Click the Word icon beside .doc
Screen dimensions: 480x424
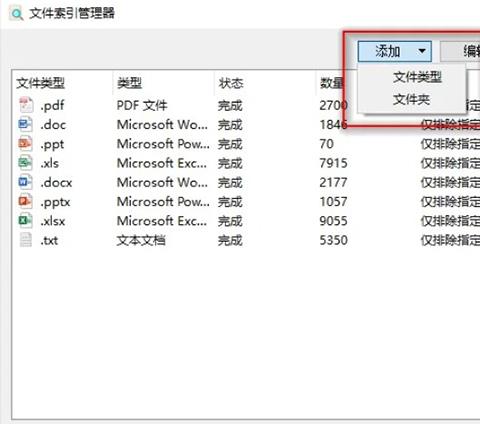[25, 125]
